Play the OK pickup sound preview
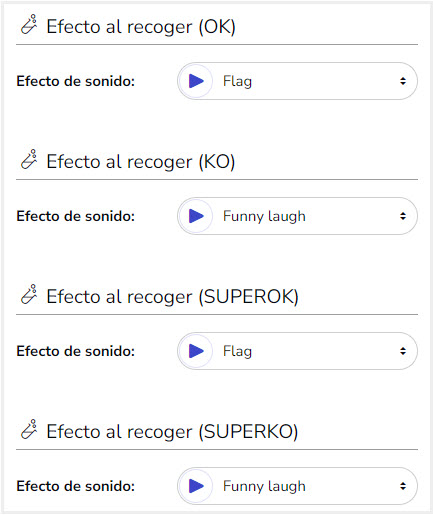Viewport: 433px width, 515px height. coord(196,81)
